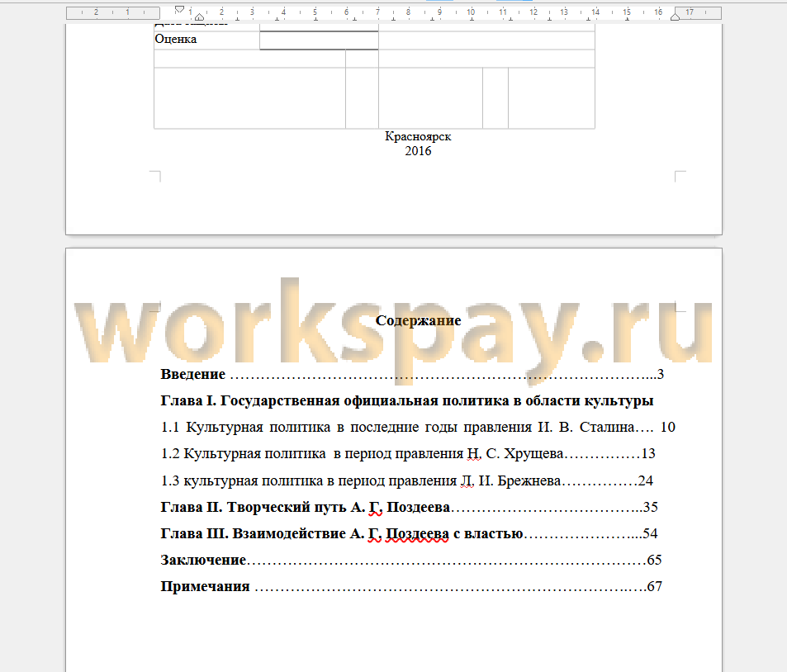This screenshot has height=672, width=787.
Task: Click the year "2016" on title page
Action: tap(418, 151)
